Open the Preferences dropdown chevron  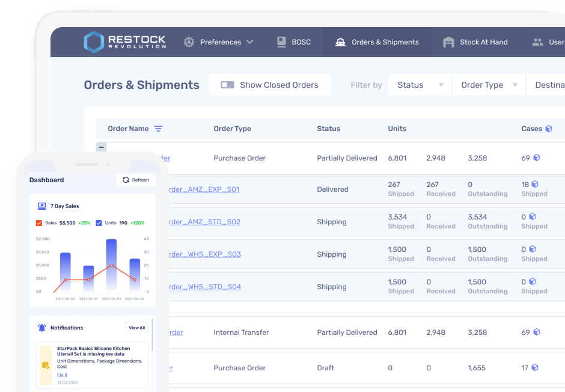coord(249,42)
